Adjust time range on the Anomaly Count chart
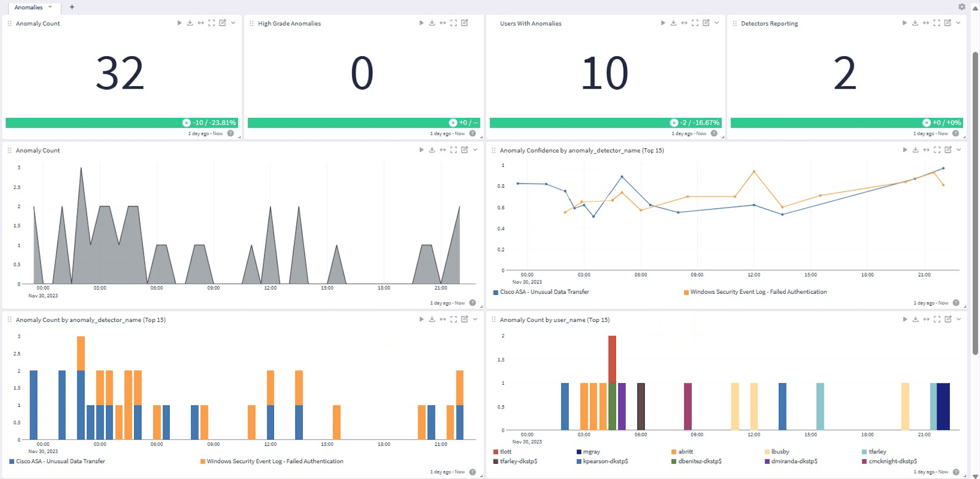 [442, 149]
